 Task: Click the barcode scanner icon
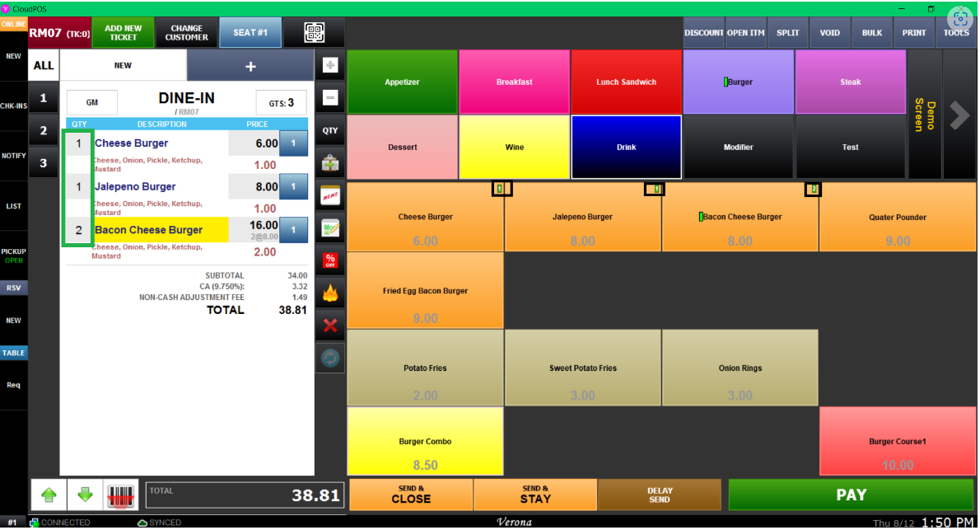tap(121, 495)
